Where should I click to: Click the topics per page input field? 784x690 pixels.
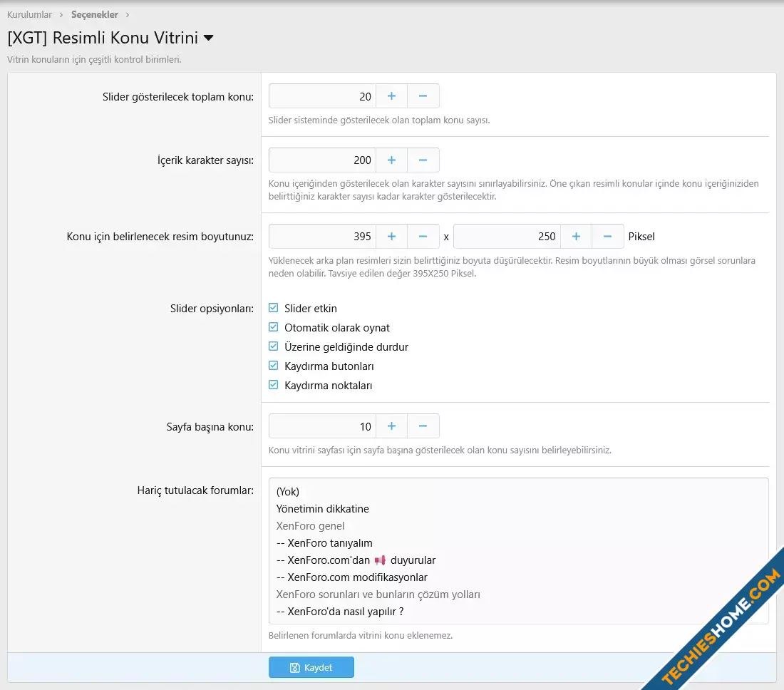322,426
